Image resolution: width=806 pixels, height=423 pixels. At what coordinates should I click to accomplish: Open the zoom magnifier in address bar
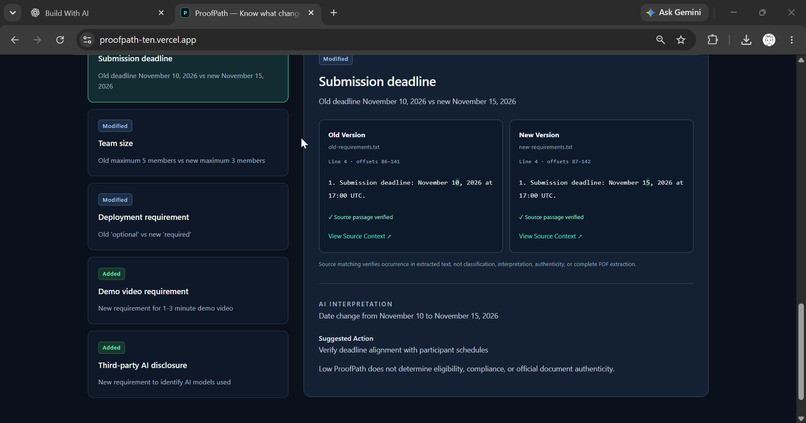[x=661, y=40]
